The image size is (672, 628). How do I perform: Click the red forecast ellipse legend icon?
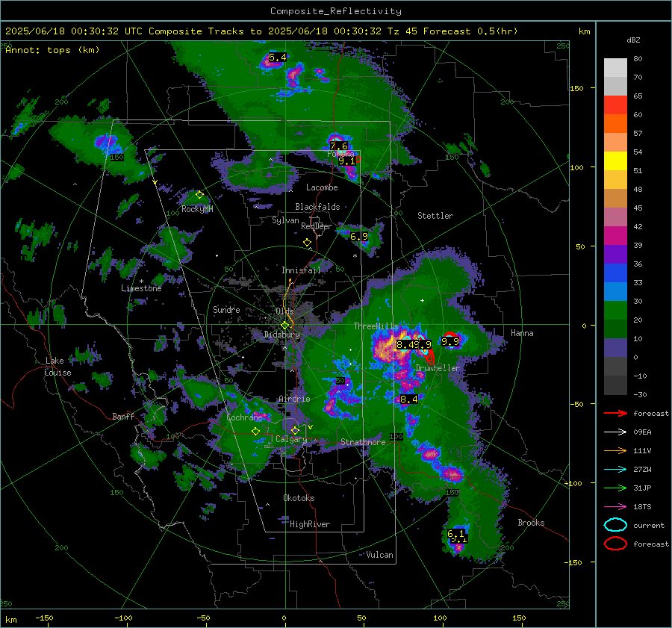click(x=615, y=544)
